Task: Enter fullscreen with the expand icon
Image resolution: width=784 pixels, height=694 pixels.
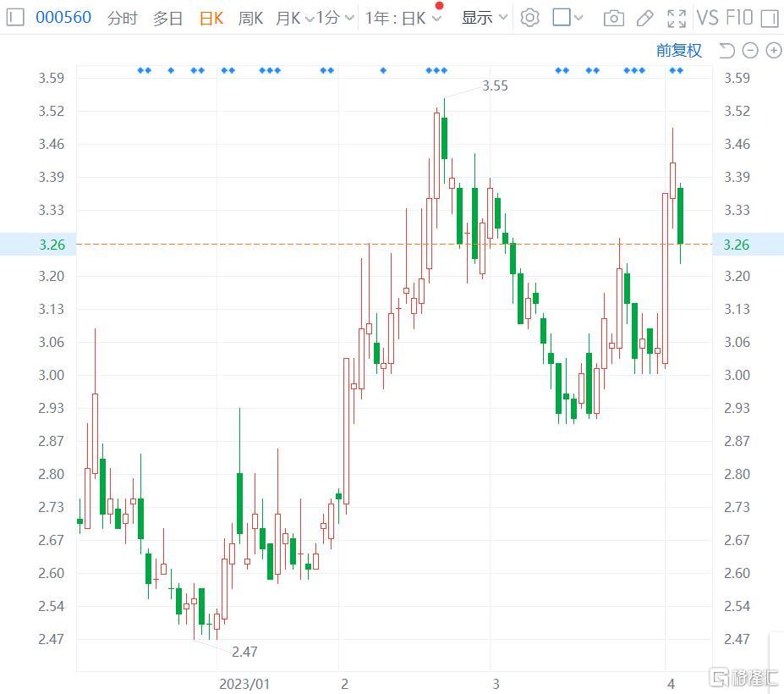Action: click(677, 19)
